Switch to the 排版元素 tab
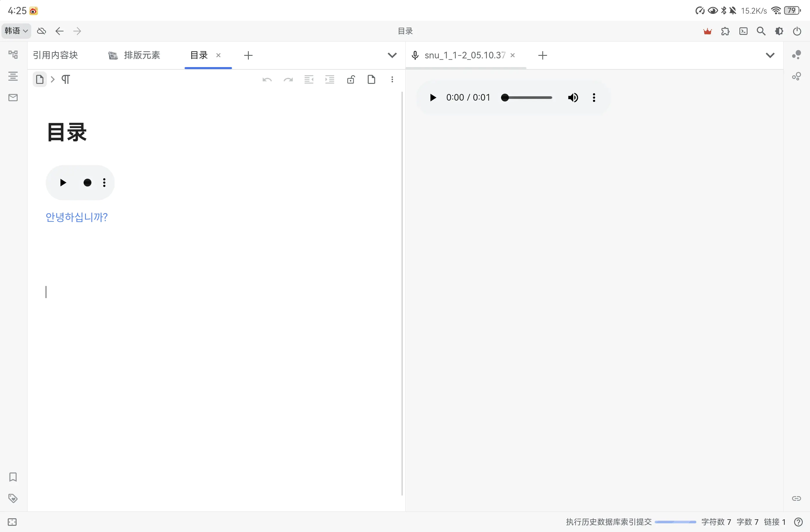The width and height of the screenshot is (810, 532). coord(142,55)
